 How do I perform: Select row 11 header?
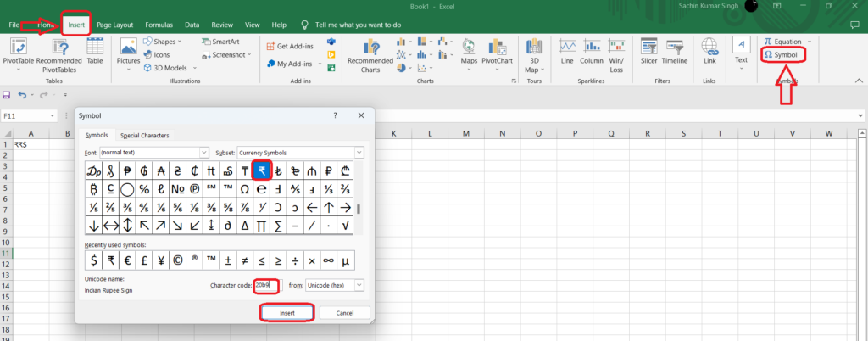tap(6, 253)
